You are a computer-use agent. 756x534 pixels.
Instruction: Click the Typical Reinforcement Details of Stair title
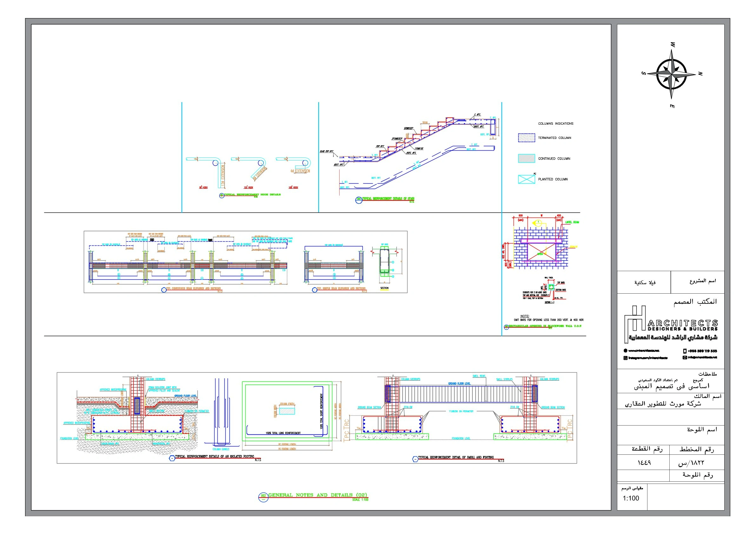click(x=388, y=199)
